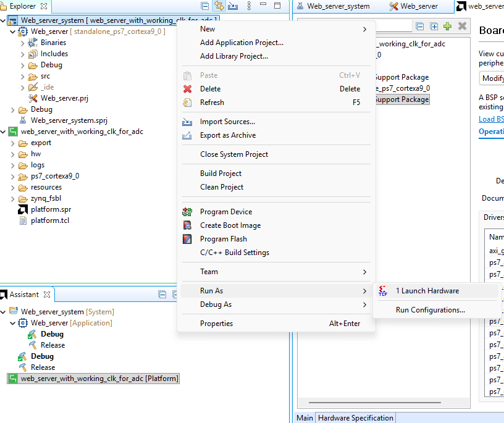Click Program Device icon in context menu

coord(188,212)
